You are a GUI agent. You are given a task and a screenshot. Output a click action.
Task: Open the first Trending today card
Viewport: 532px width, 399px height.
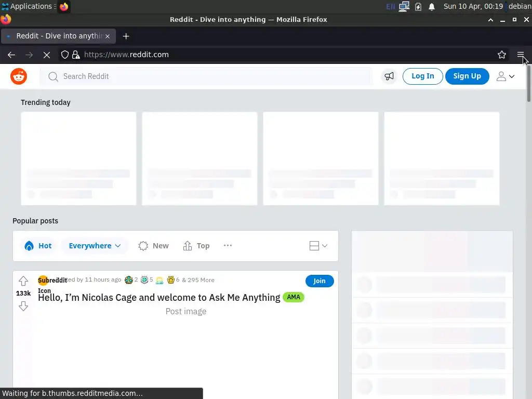(79, 158)
